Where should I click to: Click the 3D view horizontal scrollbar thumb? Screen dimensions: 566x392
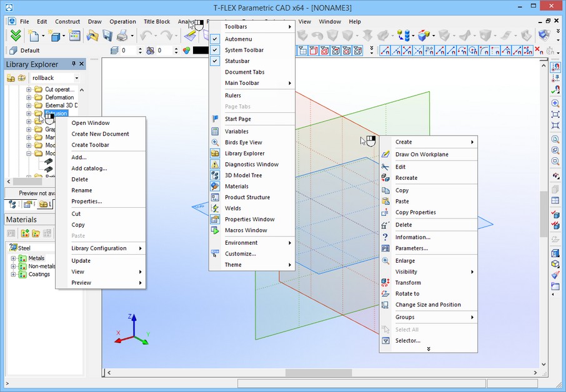click(x=319, y=373)
